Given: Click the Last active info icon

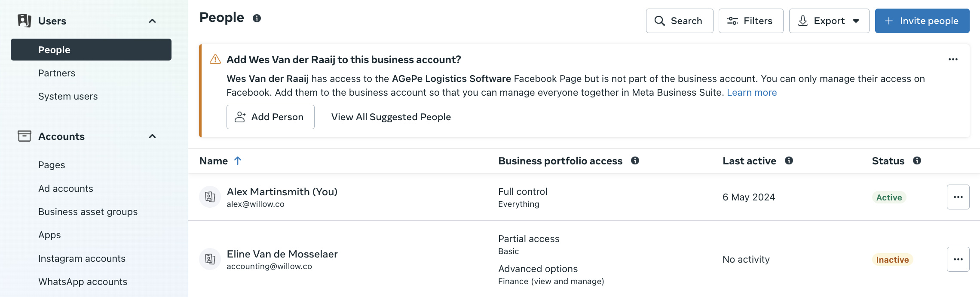Looking at the screenshot, I should click(789, 161).
